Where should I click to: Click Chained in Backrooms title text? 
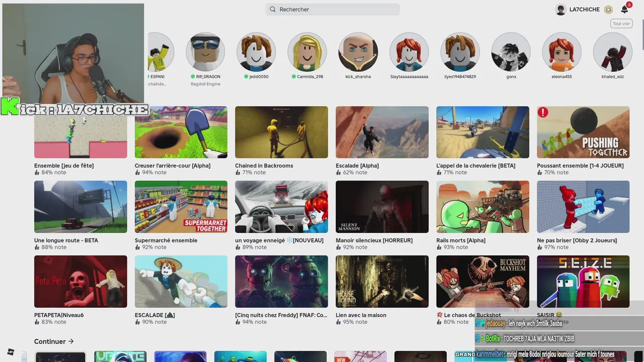tap(264, 165)
